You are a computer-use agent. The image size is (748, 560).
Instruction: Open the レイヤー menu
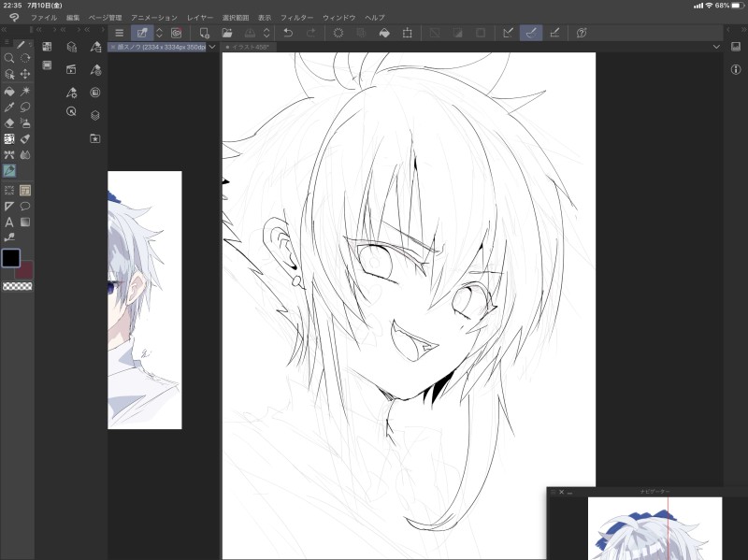click(x=200, y=18)
